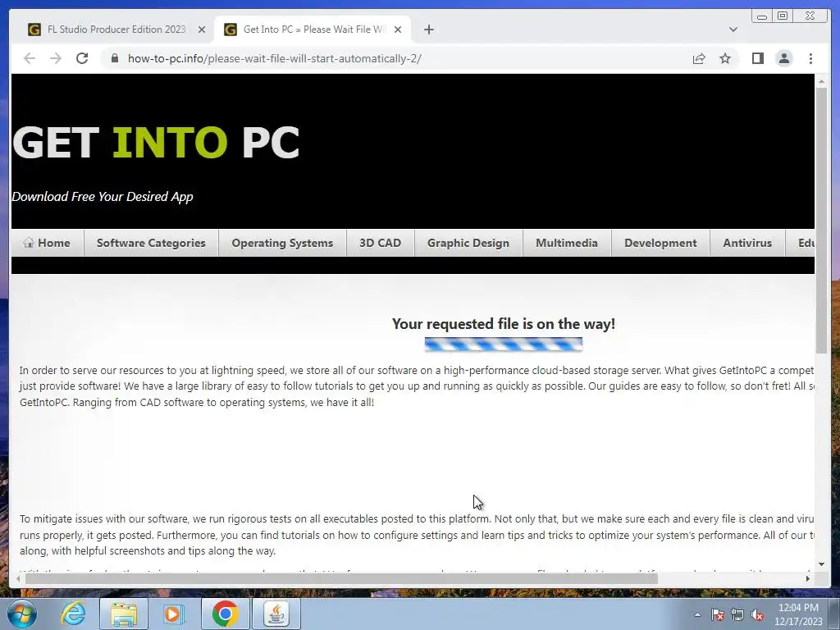
Task: Open Software Categories in the navigation bar
Action: coord(151,243)
